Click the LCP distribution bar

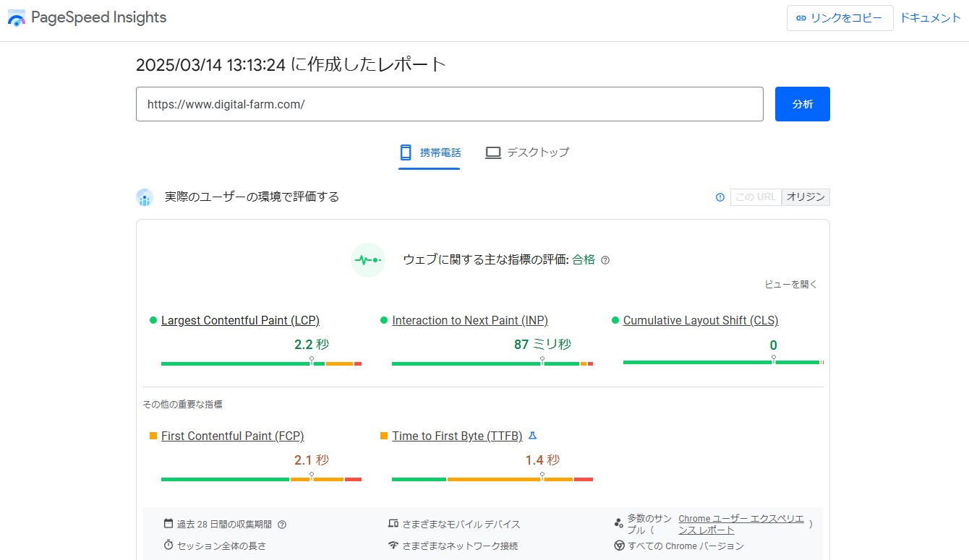[x=261, y=363]
